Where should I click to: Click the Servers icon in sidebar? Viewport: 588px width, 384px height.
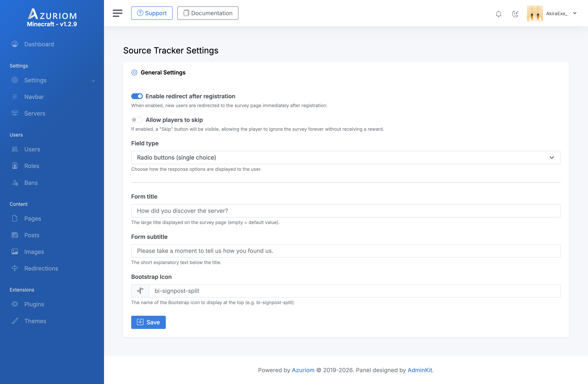pos(15,113)
